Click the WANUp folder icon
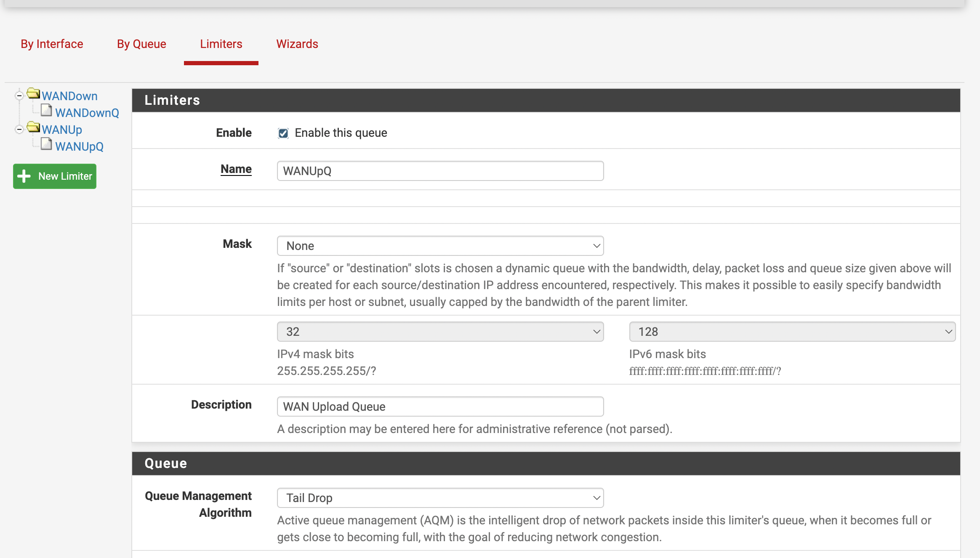 33,127
